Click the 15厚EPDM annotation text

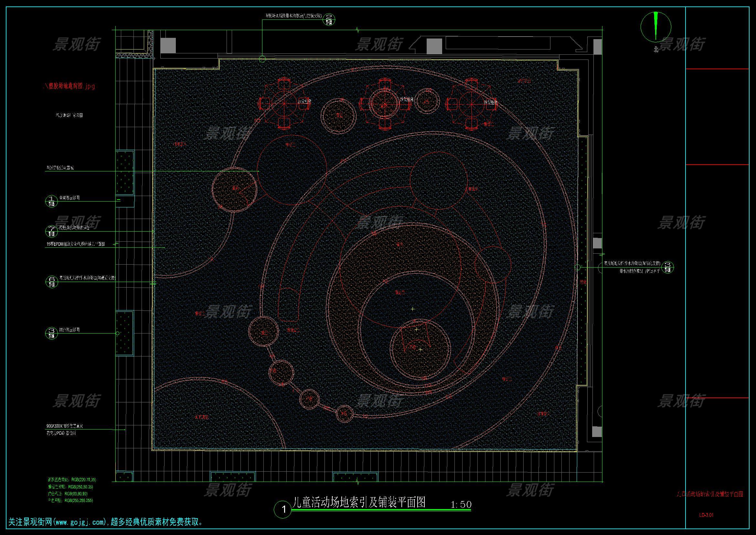[76, 245]
